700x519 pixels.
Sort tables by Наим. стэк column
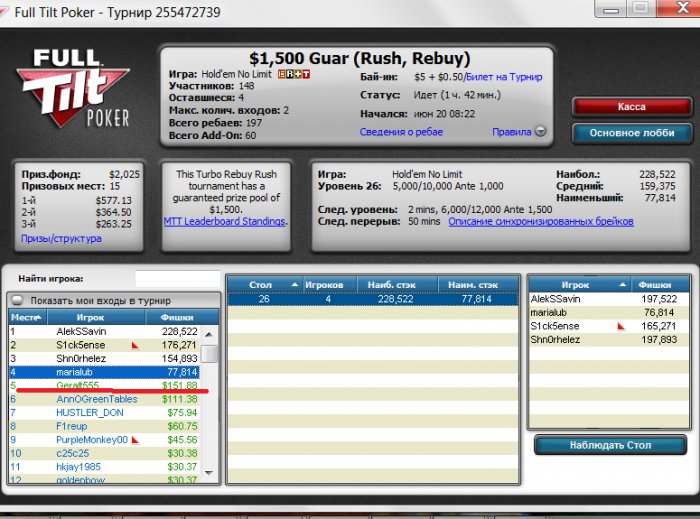coord(478,284)
